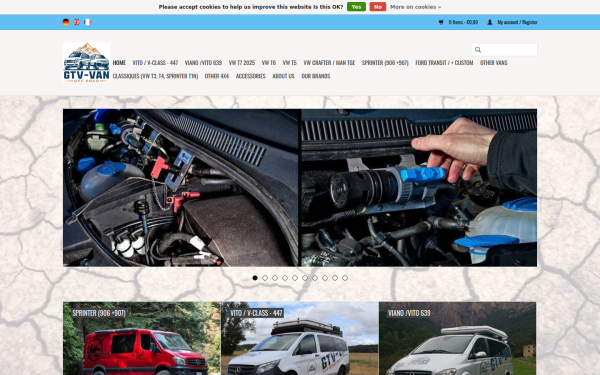Open the ACCESSORIES menu
Screen dimensions: 600x375
[251, 76]
